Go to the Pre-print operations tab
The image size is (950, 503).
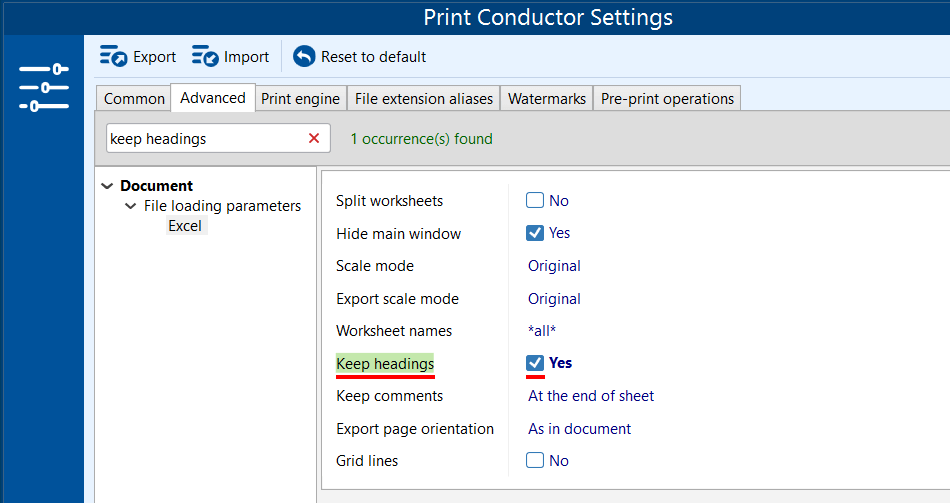667,98
